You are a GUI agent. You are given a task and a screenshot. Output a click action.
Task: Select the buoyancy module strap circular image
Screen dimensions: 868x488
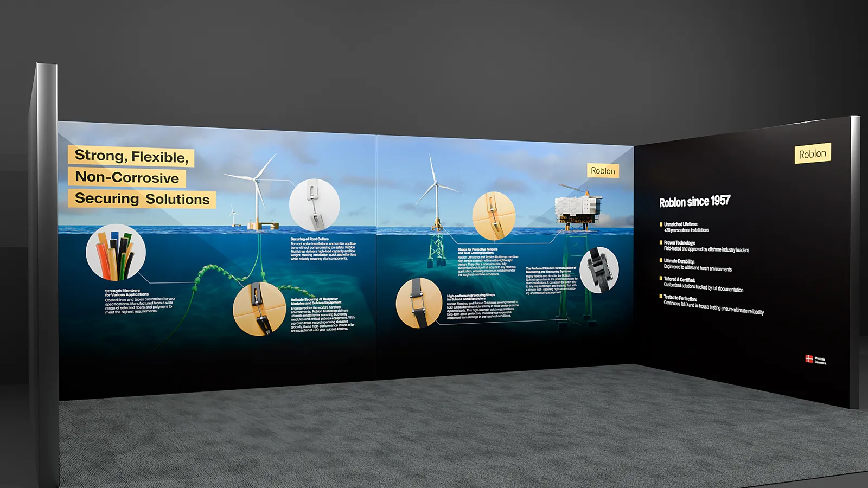coord(259,309)
